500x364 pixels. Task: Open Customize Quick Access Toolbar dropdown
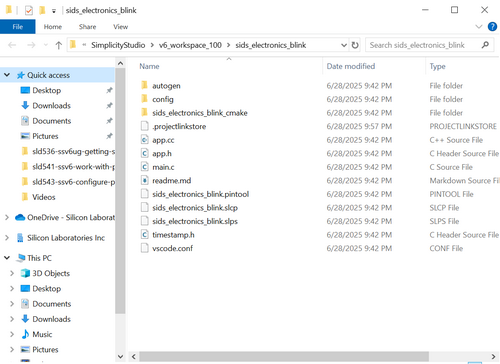[54, 11]
